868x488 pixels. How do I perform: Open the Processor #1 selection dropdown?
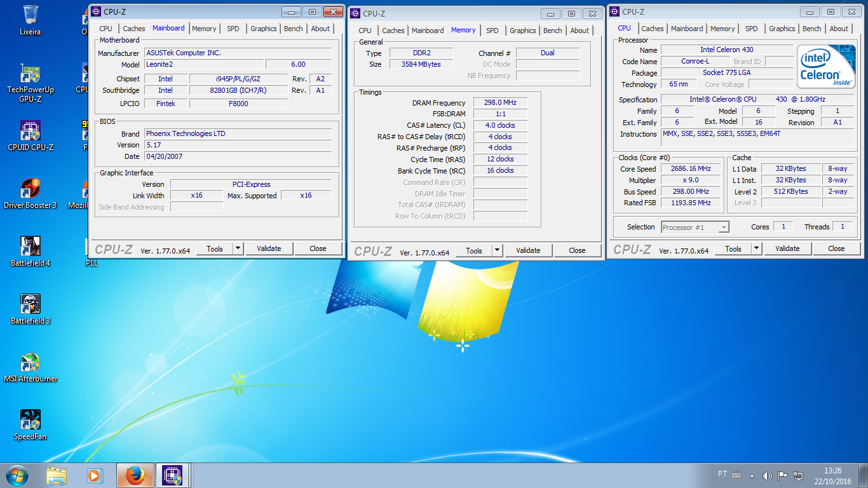tap(695, 227)
